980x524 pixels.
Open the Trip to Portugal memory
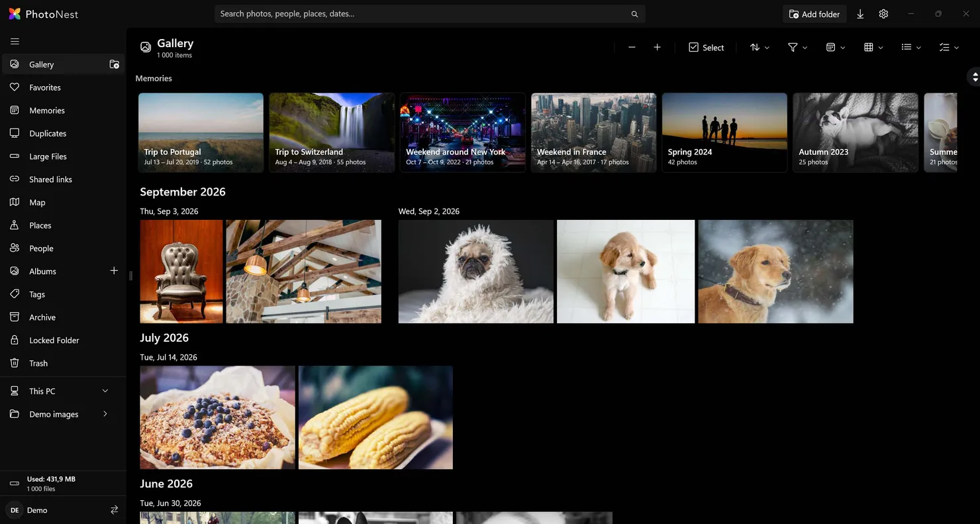(x=201, y=132)
